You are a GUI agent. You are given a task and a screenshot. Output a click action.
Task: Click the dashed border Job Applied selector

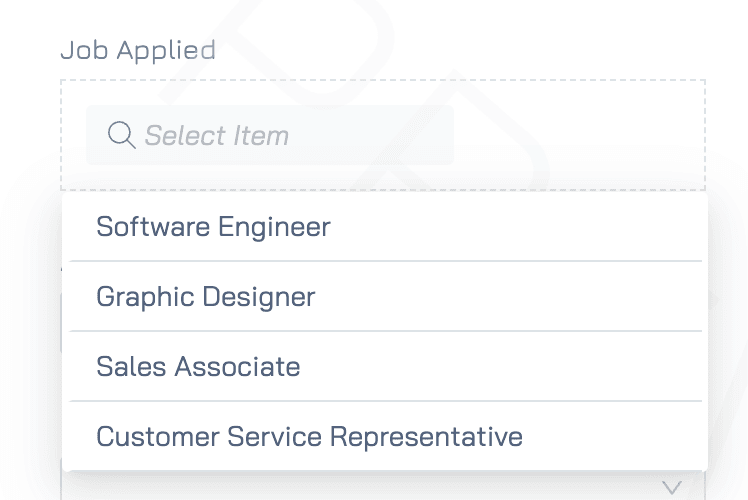pos(383,135)
